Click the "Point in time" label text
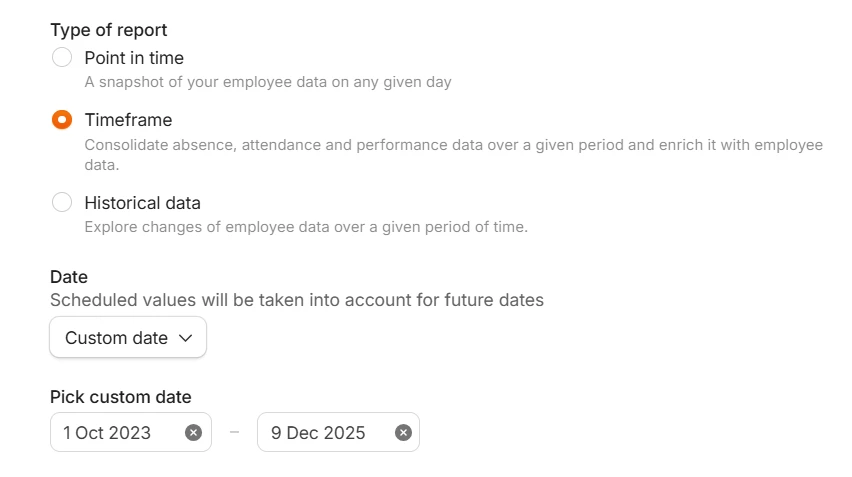The image size is (852, 477). click(x=134, y=58)
